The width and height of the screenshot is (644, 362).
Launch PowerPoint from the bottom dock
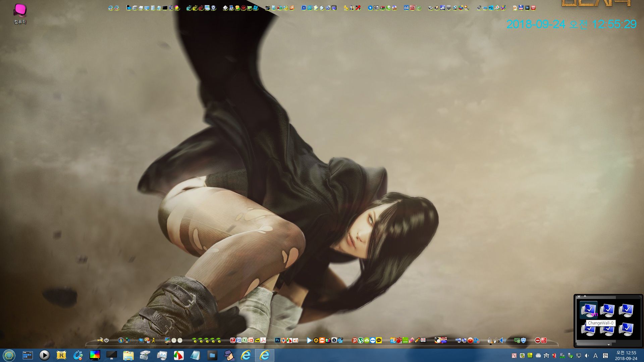(251, 340)
